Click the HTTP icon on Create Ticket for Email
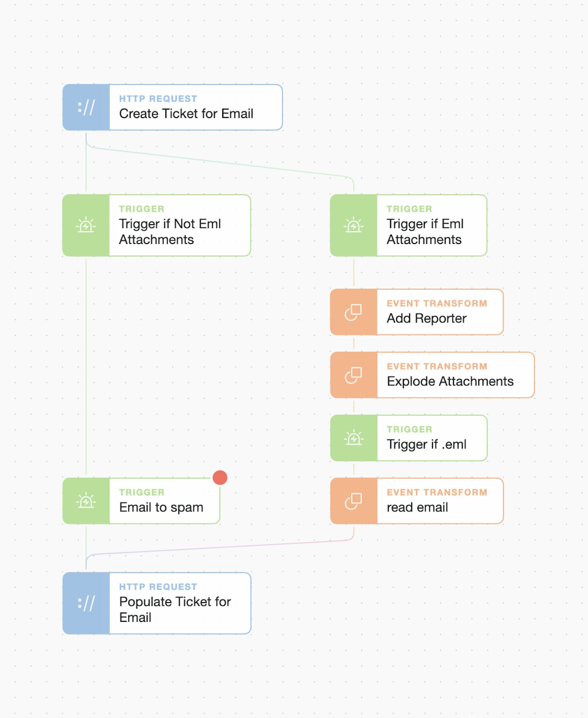 [x=86, y=107]
